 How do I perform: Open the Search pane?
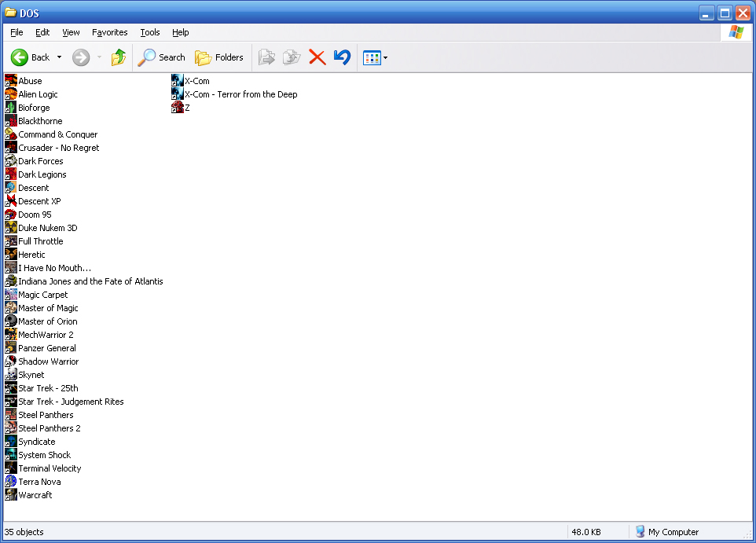tap(161, 57)
